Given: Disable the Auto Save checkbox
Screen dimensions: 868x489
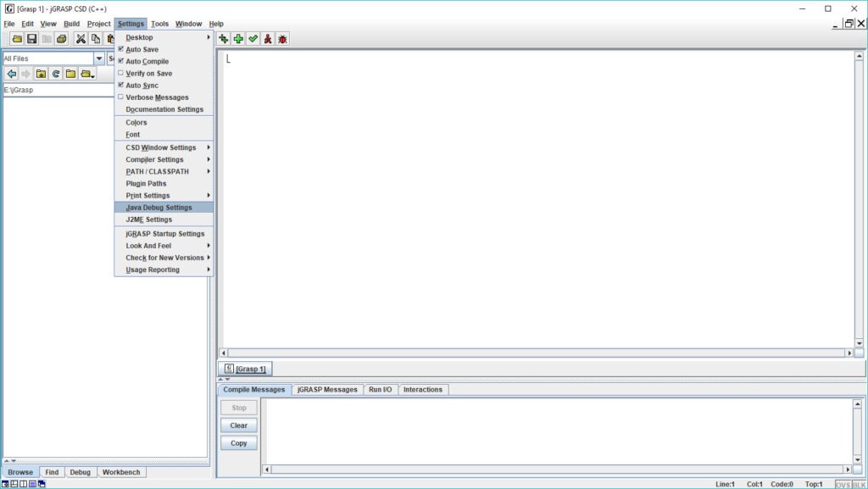Looking at the screenshot, I should tap(120, 48).
